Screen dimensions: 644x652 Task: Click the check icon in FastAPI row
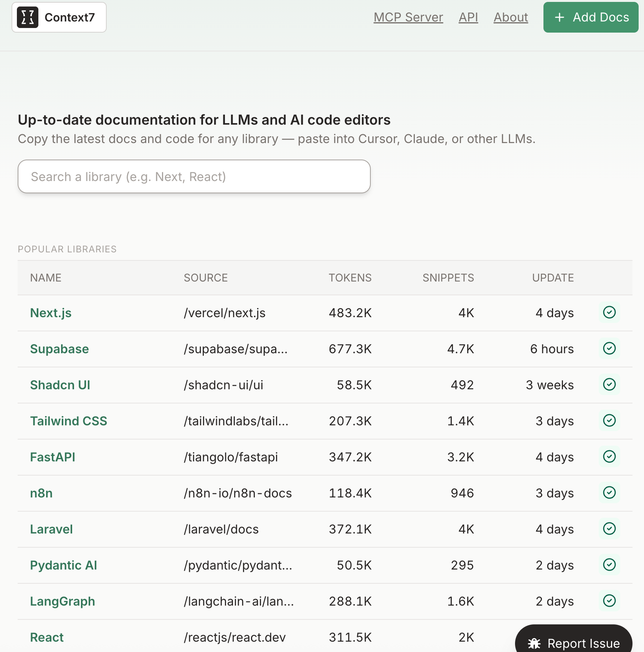[609, 456]
